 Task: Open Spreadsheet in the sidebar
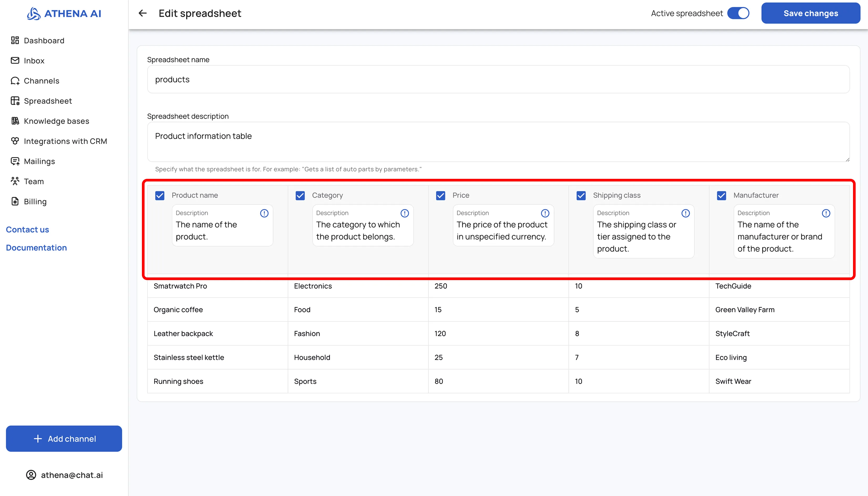[48, 101]
